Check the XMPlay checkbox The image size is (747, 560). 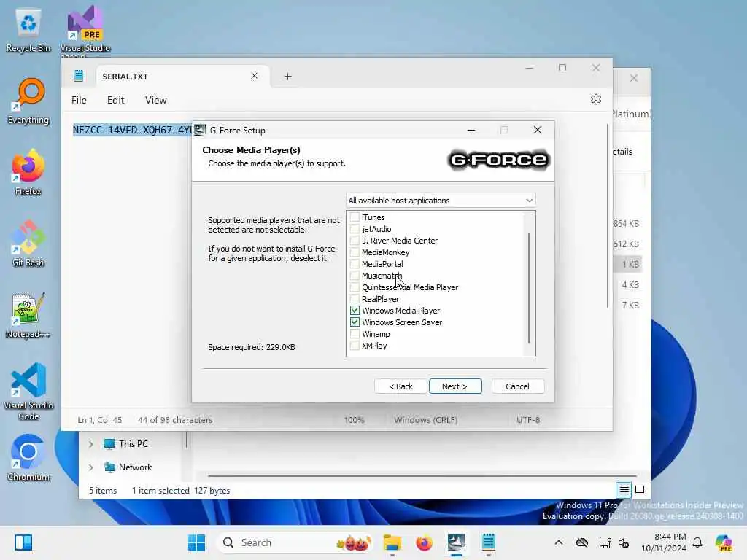pyautogui.click(x=355, y=346)
